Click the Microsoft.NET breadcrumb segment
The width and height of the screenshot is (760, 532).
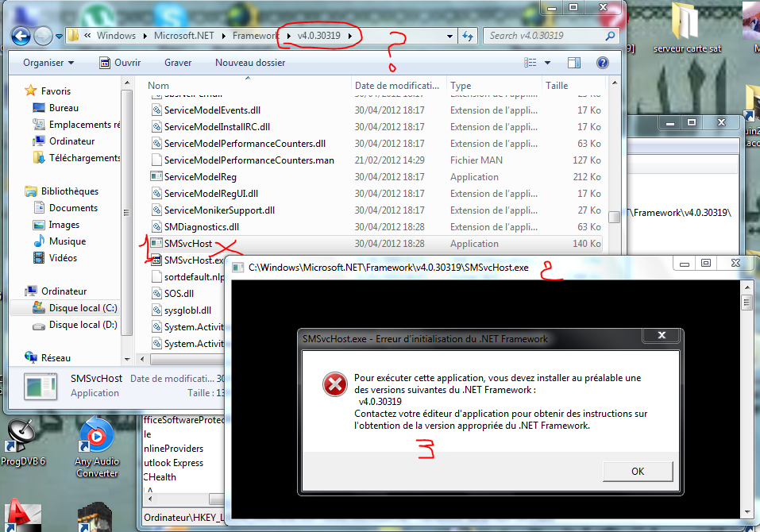pyautogui.click(x=183, y=36)
